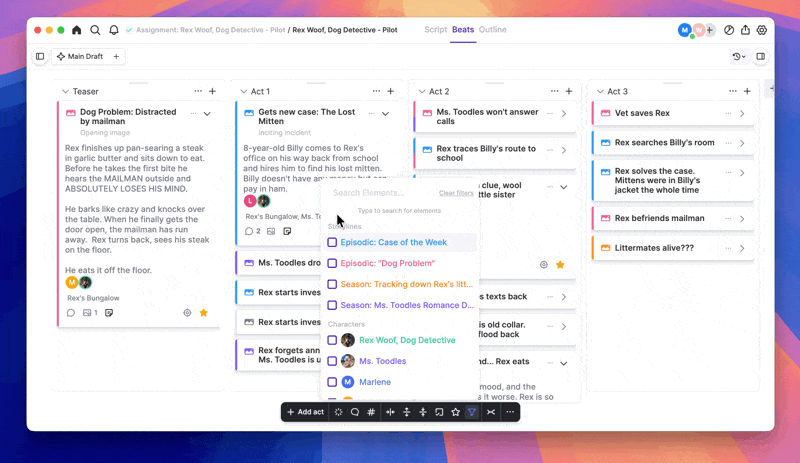Check the 'Rex Woof, Dog Detective' character checkbox
This screenshot has width=800, height=463.
pos(332,340)
